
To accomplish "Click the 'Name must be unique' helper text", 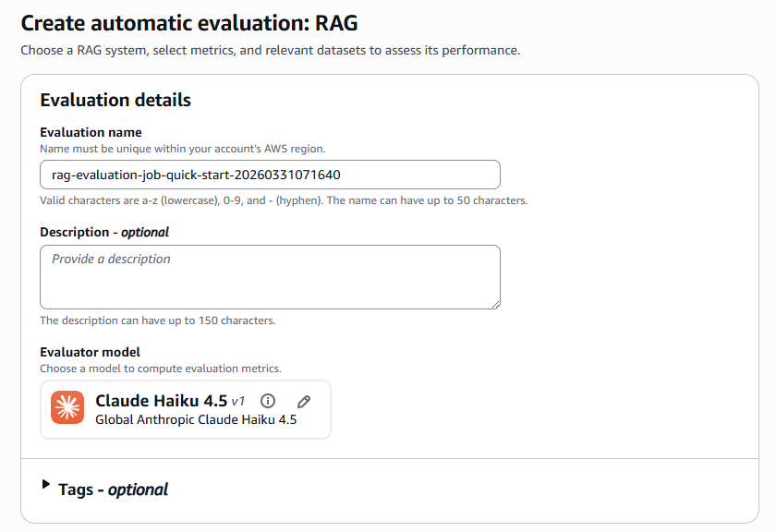I will [x=182, y=149].
